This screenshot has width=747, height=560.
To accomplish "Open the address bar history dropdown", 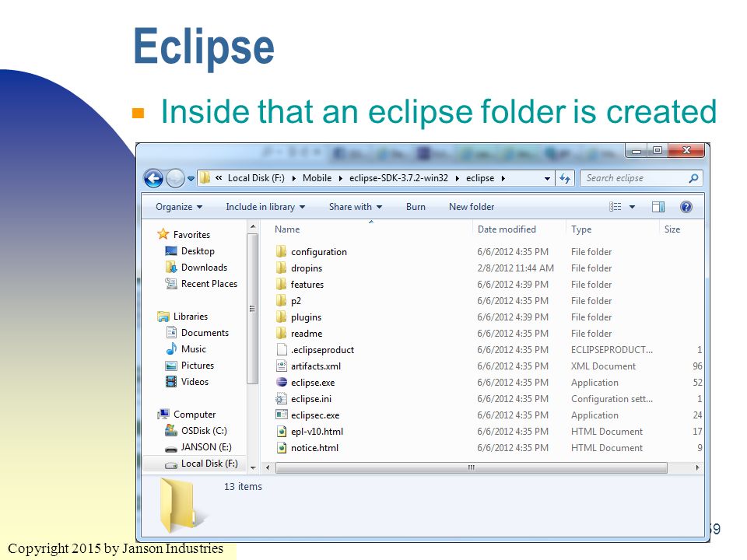I will coord(547,179).
